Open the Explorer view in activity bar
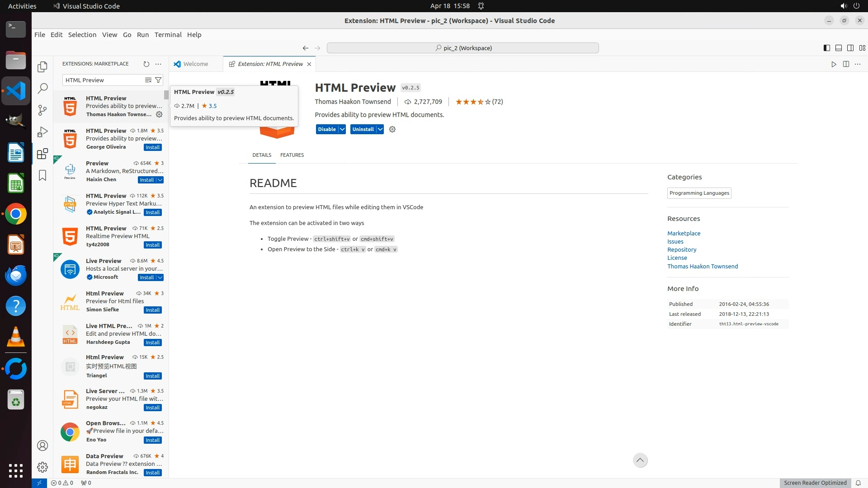The width and height of the screenshot is (868, 488). [42, 67]
